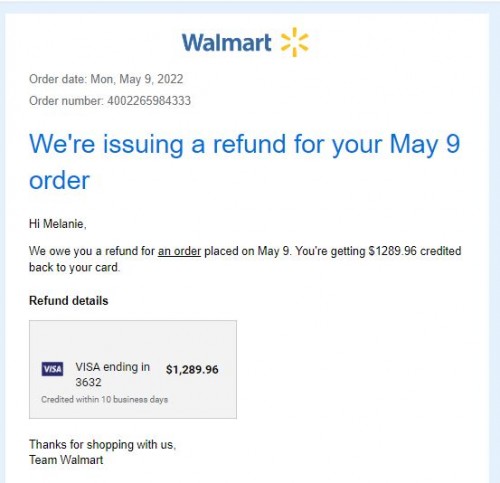Open the "an order" hyperlink
Image resolution: width=500 pixels, height=483 pixels.
179,251
